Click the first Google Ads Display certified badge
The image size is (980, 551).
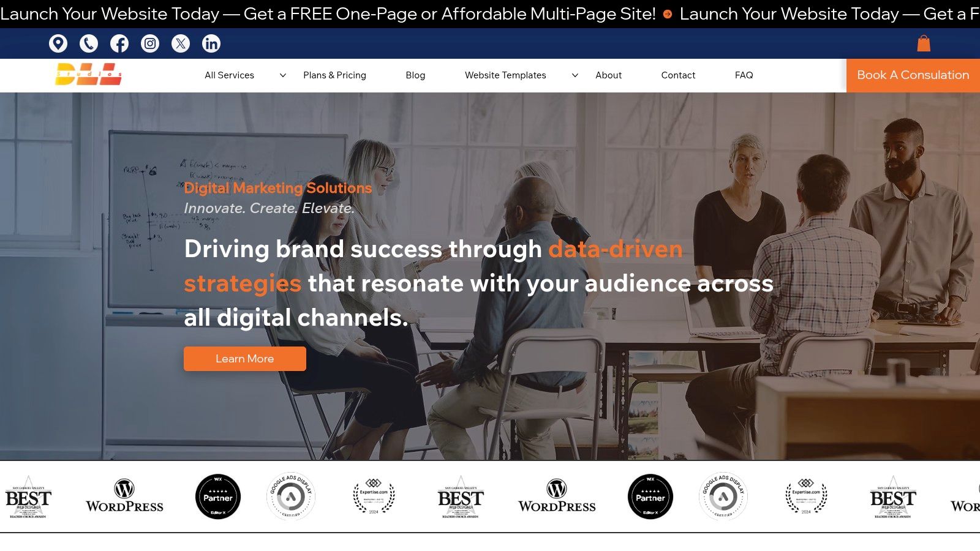(x=291, y=497)
